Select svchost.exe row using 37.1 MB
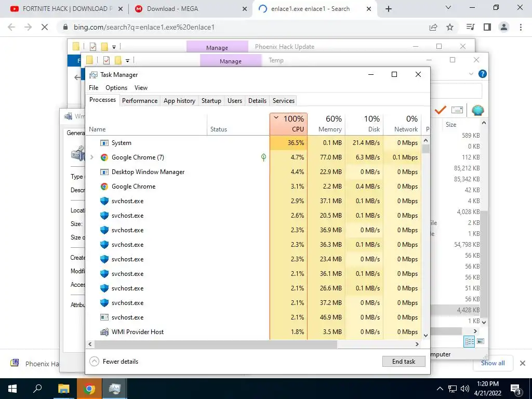 253,201
